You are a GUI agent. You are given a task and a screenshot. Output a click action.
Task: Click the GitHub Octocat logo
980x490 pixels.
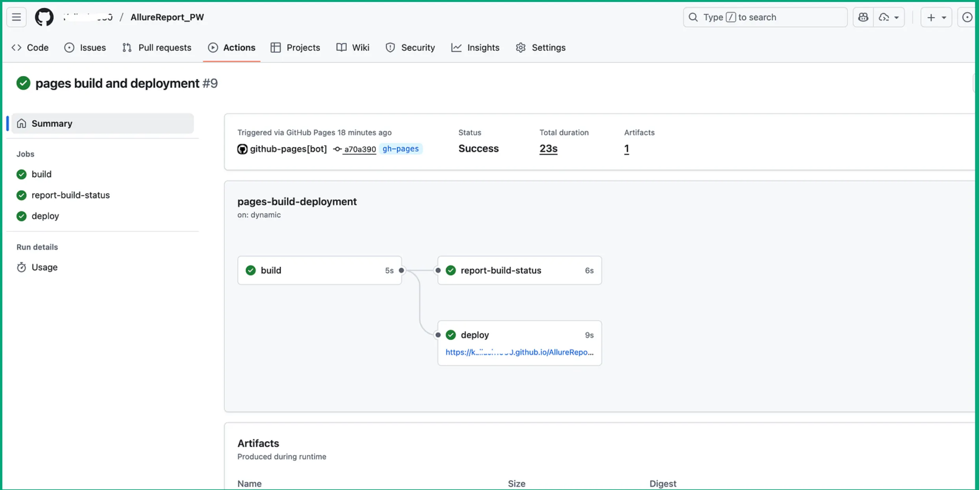pos(44,17)
